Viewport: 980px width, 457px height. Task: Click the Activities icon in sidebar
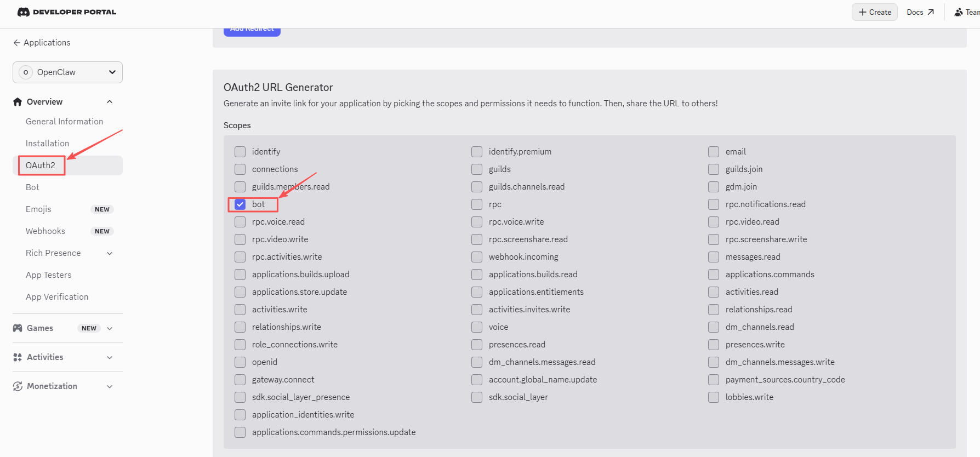click(18, 357)
